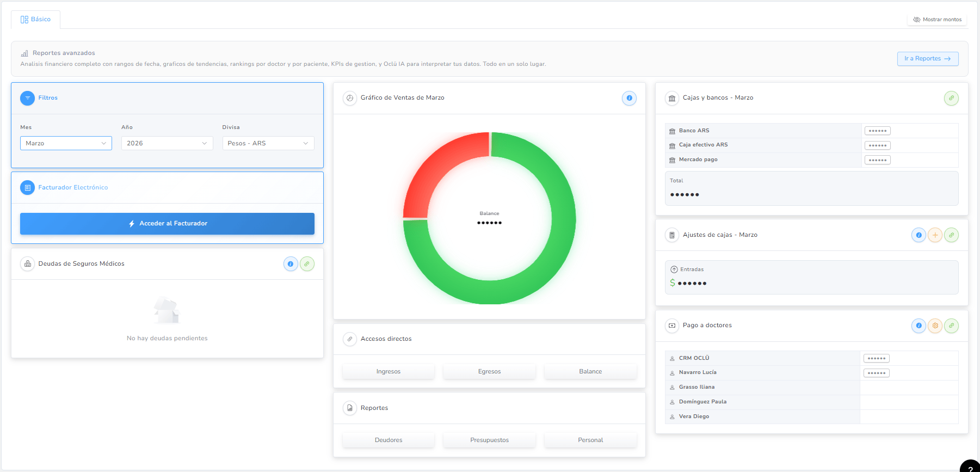Click the Entradas up-arrow icon
Viewport: 980px width, 472px height.
click(674, 269)
